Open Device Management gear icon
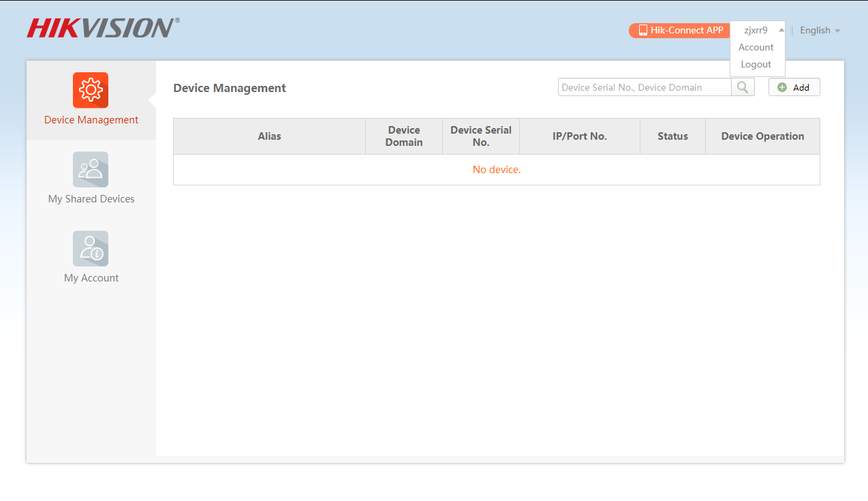Image resolution: width=868 pixels, height=501 pixels. pyautogui.click(x=91, y=90)
